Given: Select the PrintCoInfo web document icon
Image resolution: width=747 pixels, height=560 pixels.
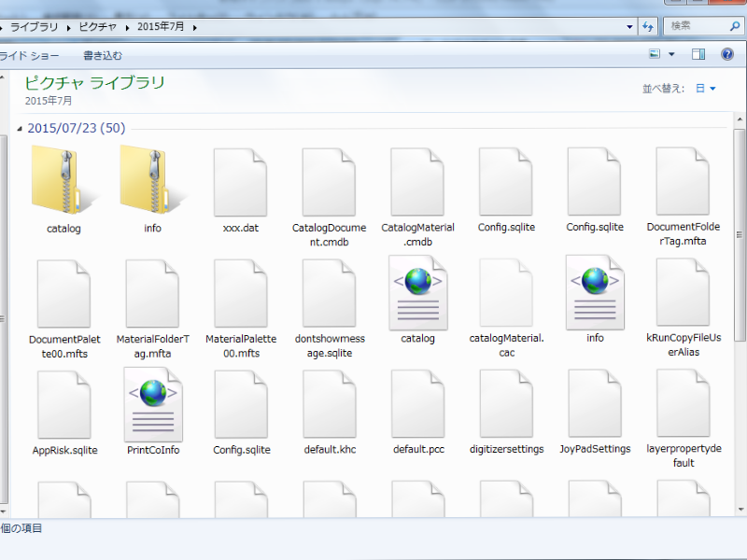Looking at the screenshot, I should [152, 404].
